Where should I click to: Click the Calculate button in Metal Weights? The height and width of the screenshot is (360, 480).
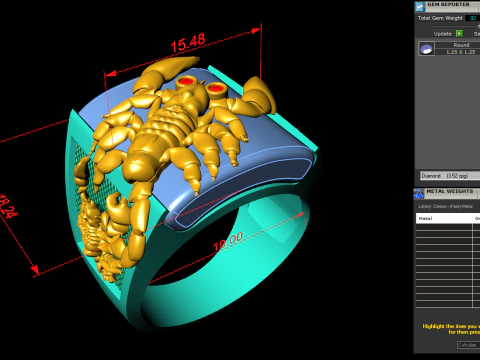468,345
